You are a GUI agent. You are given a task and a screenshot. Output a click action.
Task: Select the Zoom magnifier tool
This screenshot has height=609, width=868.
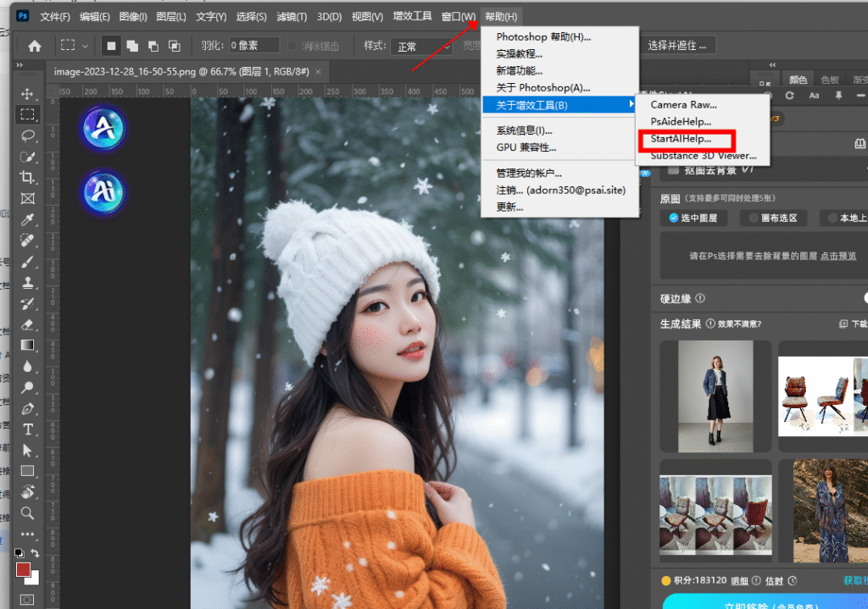click(x=27, y=512)
